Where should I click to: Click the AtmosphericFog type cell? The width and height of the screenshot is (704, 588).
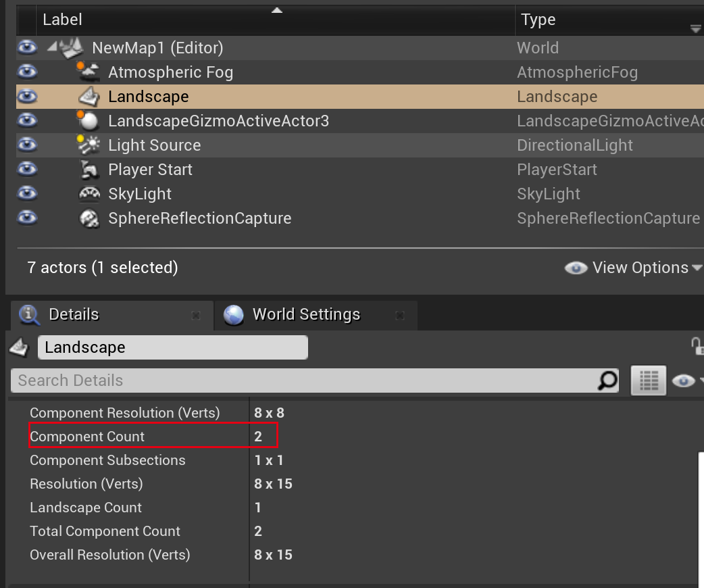578,72
